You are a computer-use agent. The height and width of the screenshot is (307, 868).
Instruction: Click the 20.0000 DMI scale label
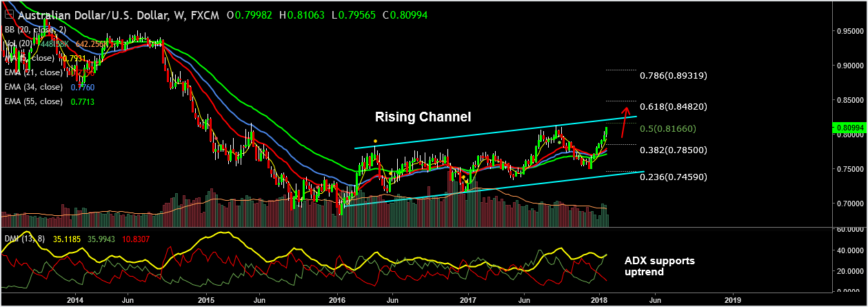[849, 271]
